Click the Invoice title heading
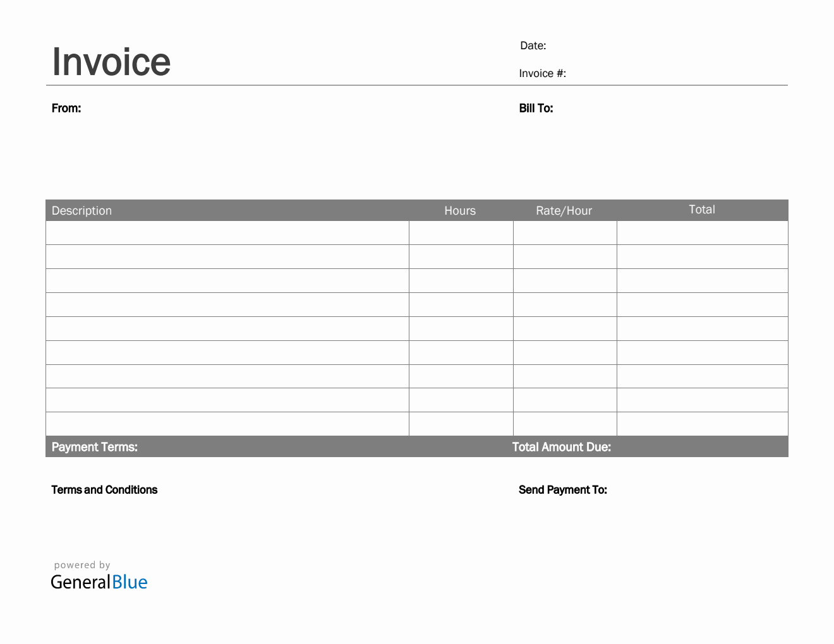This screenshot has width=834, height=644. pos(111,62)
